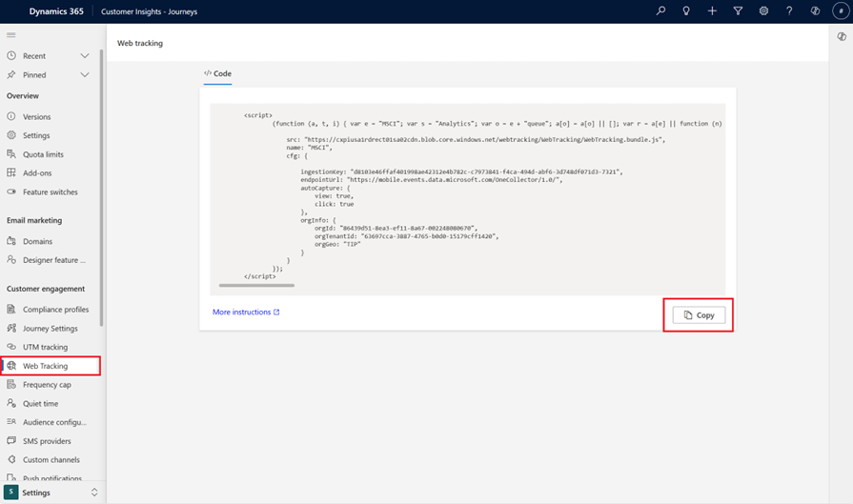Open the advanced filter funnel icon

pos(738,11)
